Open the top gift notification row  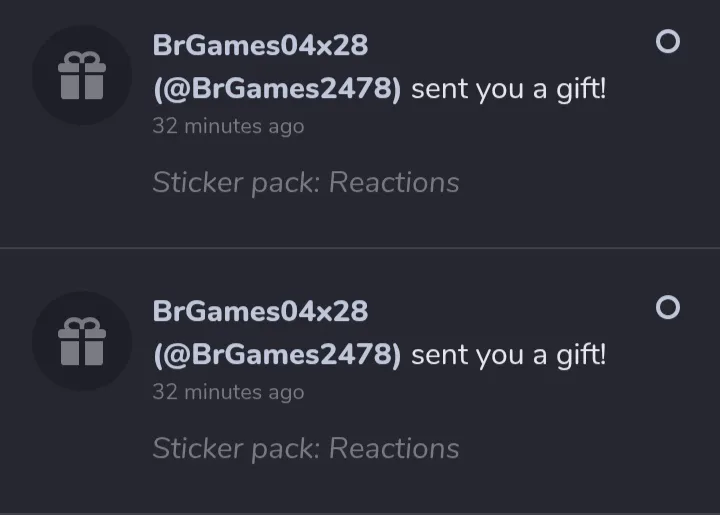point(360,123)
